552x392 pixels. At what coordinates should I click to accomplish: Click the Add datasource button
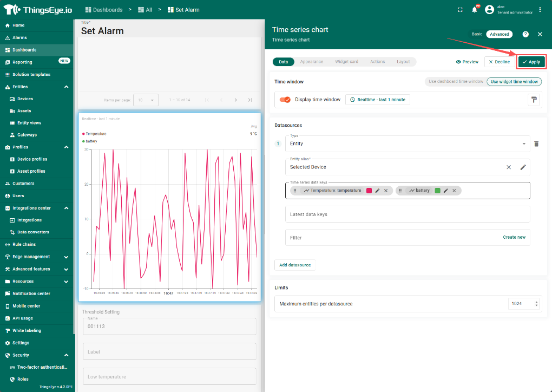(x=295, y=265)
